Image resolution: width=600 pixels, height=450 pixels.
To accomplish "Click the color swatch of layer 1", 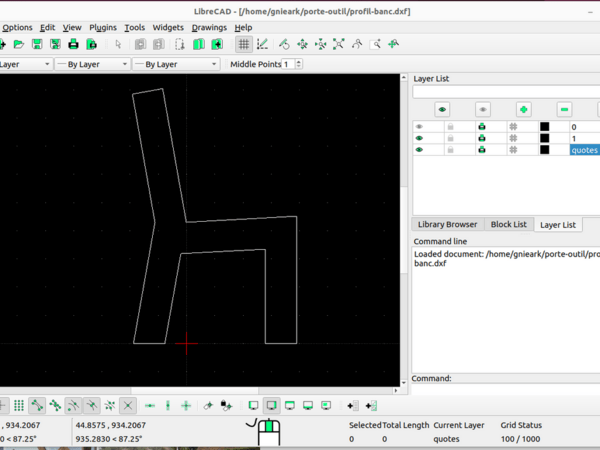I will click(x=544, y=138).
